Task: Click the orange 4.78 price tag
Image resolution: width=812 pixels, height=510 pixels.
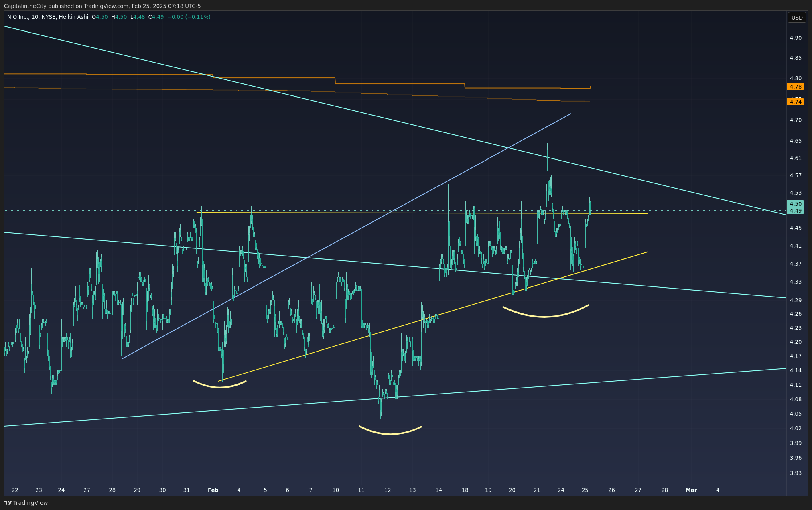Action: 795,87
